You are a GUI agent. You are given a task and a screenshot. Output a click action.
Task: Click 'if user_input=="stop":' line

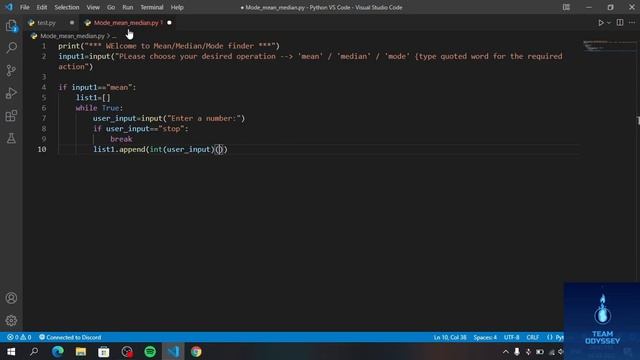point(140,129)
